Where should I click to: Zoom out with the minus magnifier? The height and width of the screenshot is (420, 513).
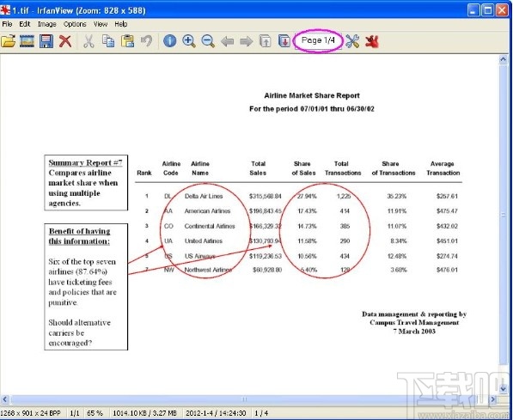tap(208, 41)
